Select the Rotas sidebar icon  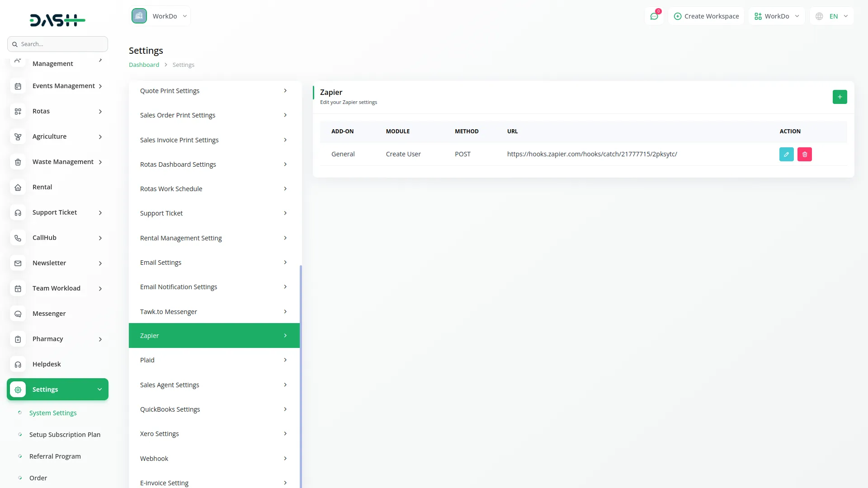[18, 111]
